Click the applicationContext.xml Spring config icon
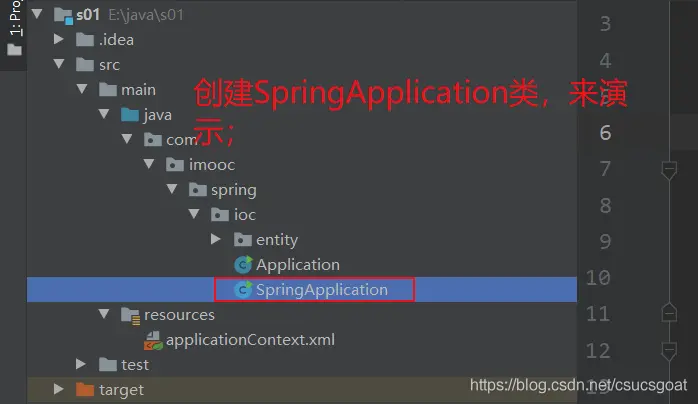This screenshot has width=698, height=404. point(153,340)
